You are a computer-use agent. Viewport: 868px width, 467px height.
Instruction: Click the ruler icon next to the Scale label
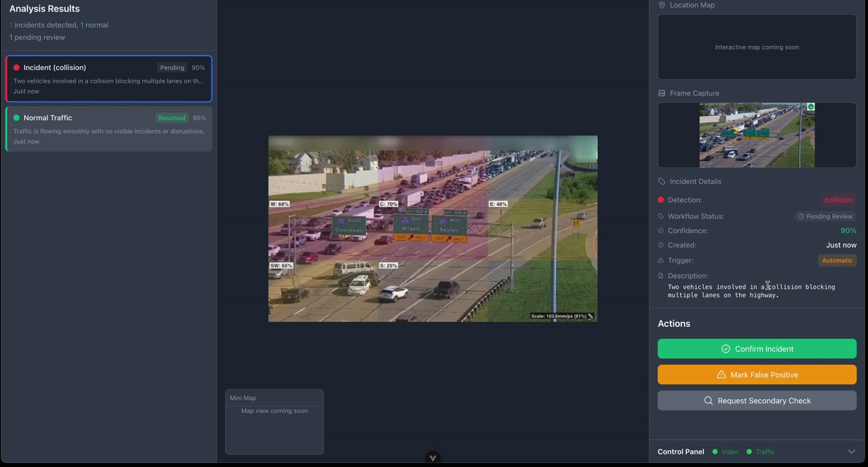click(x=591, y=316)
